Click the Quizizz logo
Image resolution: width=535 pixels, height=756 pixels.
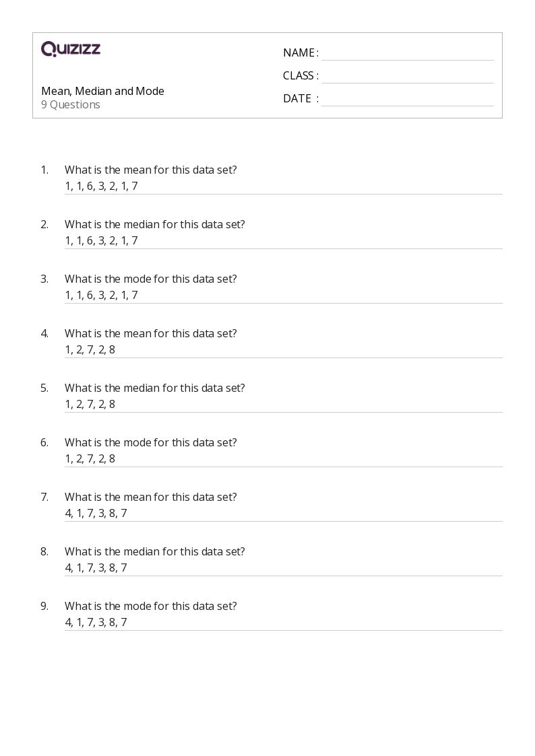pos(71,49)
